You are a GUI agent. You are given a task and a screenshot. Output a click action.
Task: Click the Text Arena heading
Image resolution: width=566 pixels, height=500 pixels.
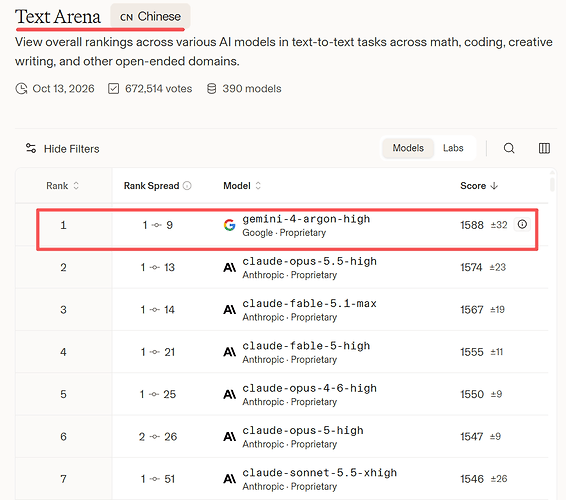tap(58, 17)
